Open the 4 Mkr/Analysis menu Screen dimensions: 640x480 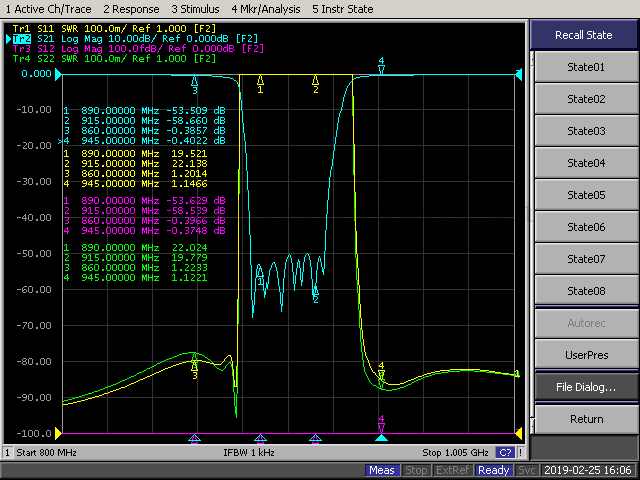point(266,9)
